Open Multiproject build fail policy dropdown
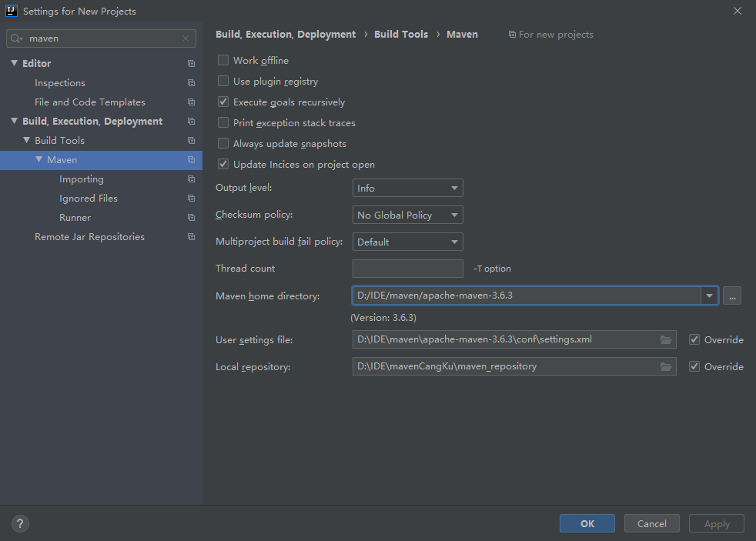Viewport: 756px width, 541px height. coord(408,242)
